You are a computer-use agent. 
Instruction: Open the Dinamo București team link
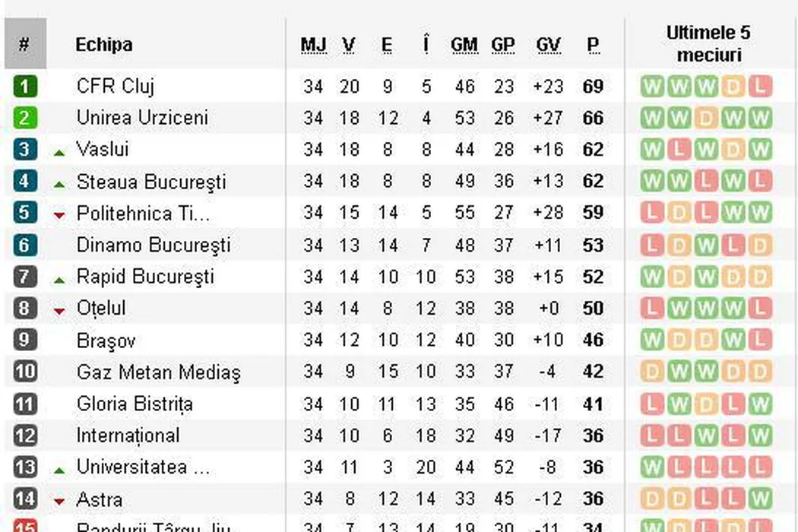tap(154, 245)
